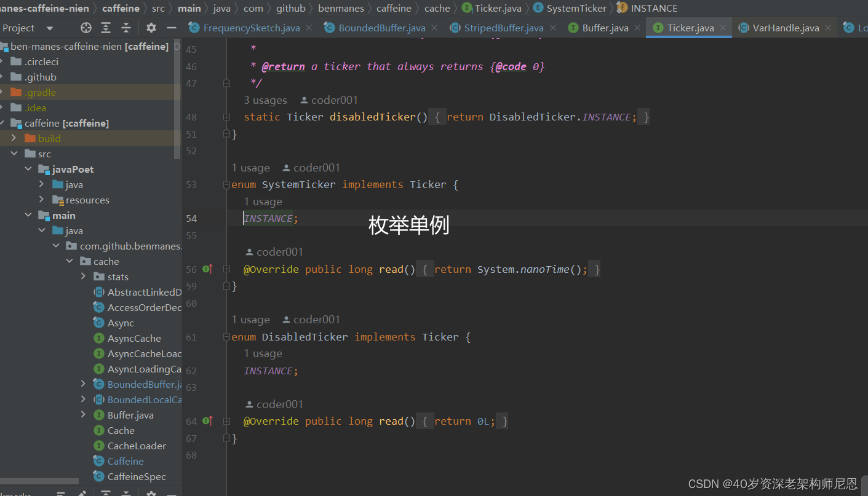Open the Project view dropdown
Screen dimensions: 868x496
click(x=50, y=28)
